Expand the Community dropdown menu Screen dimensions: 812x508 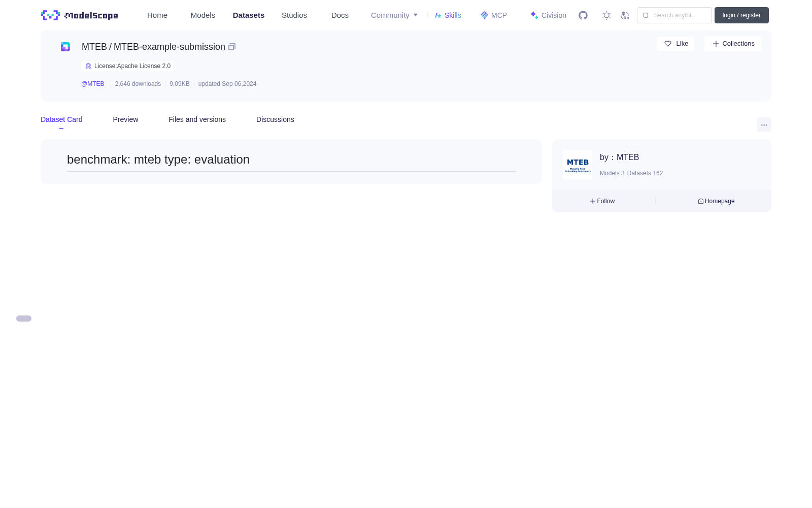point(394,15)
